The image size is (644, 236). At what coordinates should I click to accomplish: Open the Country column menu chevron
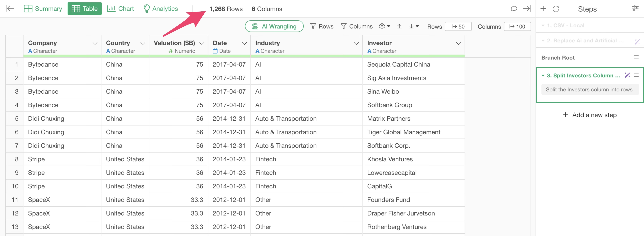click(x=143, y=43)
